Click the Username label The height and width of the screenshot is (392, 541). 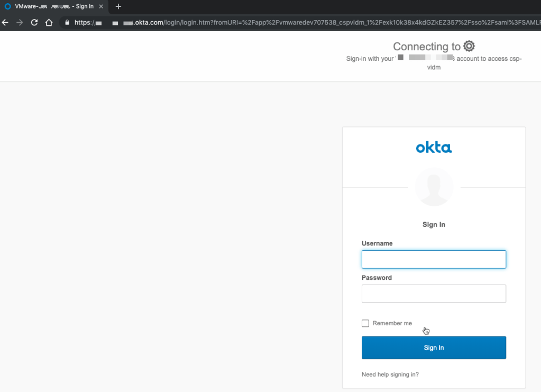coord(377,243)
